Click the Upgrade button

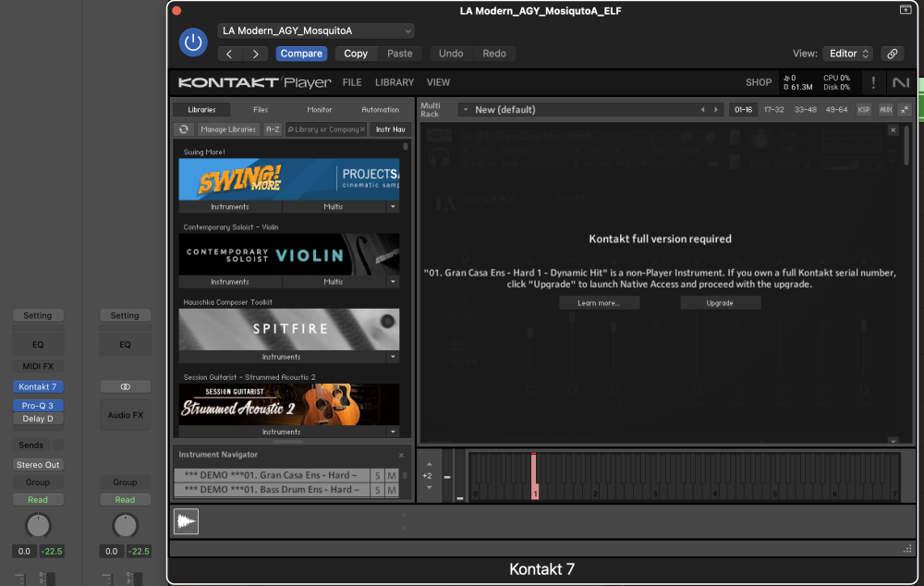[720, 303]
